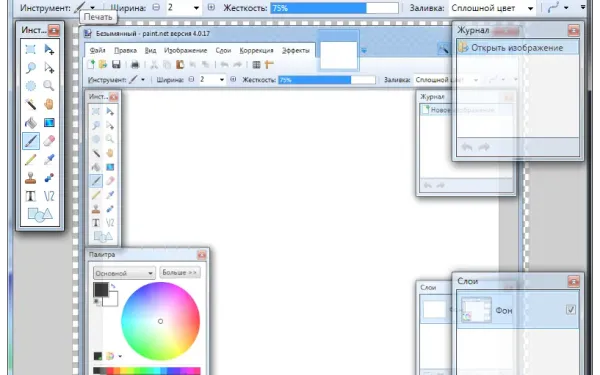Select Ellipse Select in the outer tools panel
Viewport: 600px width, 375px height.
coord(31,86)
